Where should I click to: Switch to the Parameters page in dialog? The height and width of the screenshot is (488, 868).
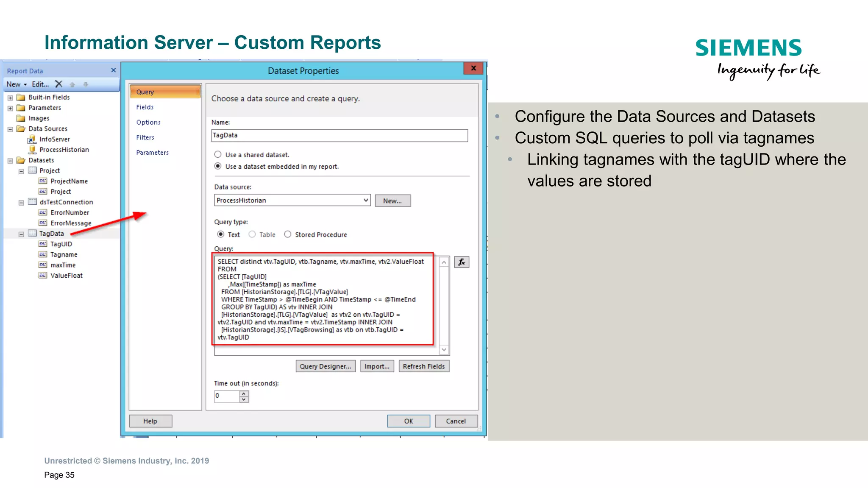click(x=152, y=153)
